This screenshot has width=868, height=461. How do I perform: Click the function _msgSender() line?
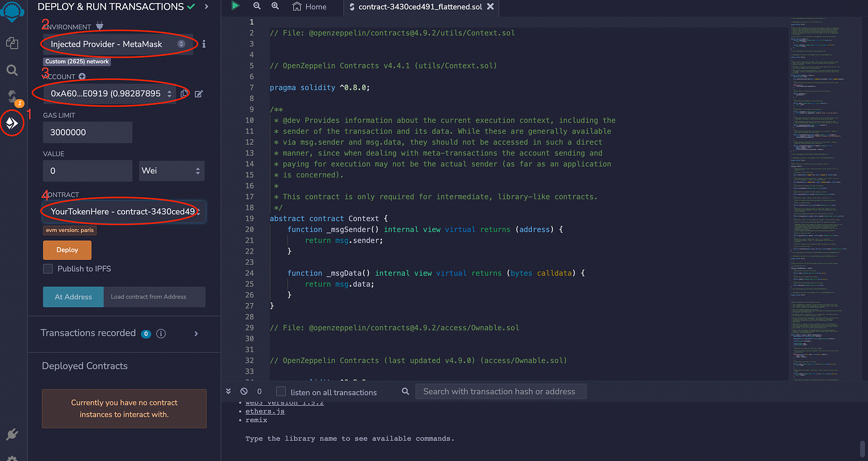coord(425,230)
